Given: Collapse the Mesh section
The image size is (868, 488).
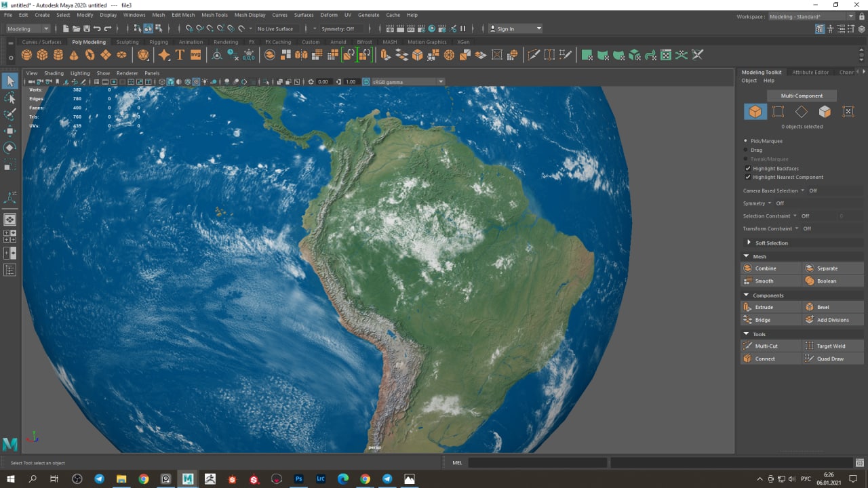Looking at the screenshot, I should tap(747, 256).
